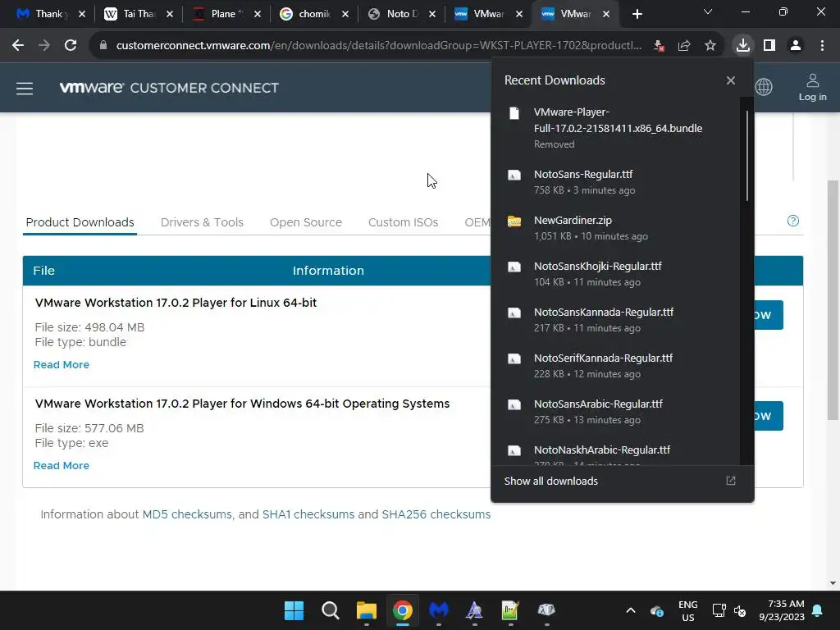Viewport: 840px width, 630px height.
Task: Open SHA256 checksums link
Action: click(436, 514)
